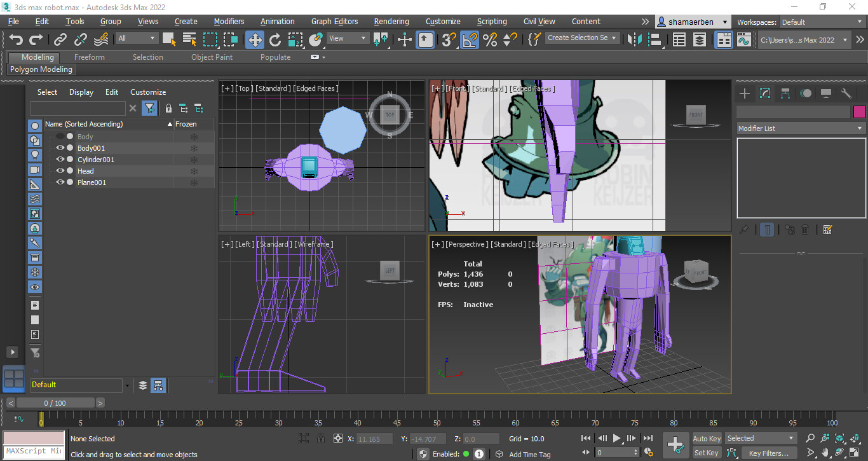The image size is (868, 461).
Task: Hide the Body001 object with its eye toggle
Action: pyautogui.click(x=60, y=148)
